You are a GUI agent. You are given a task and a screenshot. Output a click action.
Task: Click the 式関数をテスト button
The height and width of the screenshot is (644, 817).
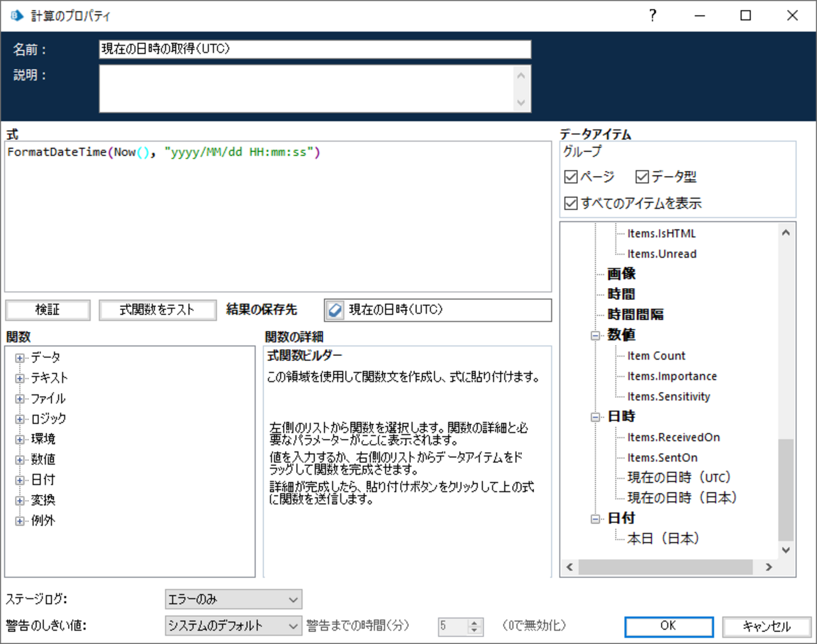(x=157, y=309)
